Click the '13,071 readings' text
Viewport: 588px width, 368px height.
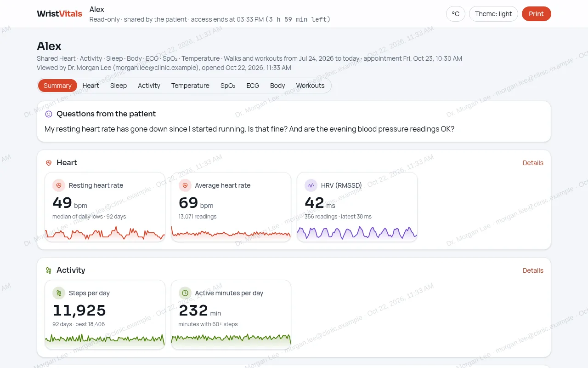click(x=198, y=217)
